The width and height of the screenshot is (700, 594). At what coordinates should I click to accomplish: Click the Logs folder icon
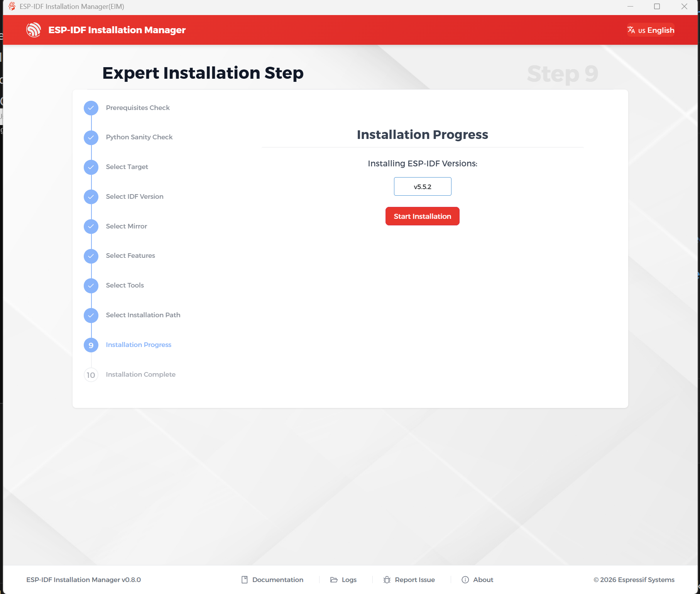334,580
